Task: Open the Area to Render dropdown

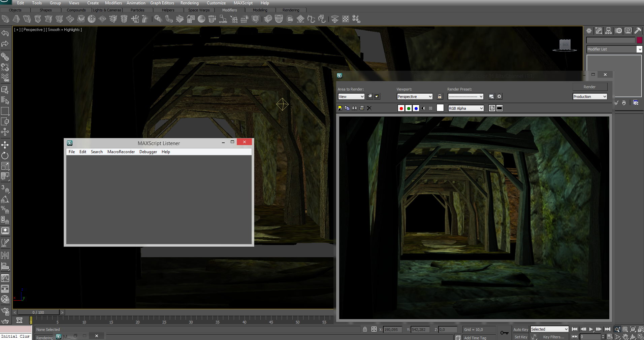Action: coord(351,97)
